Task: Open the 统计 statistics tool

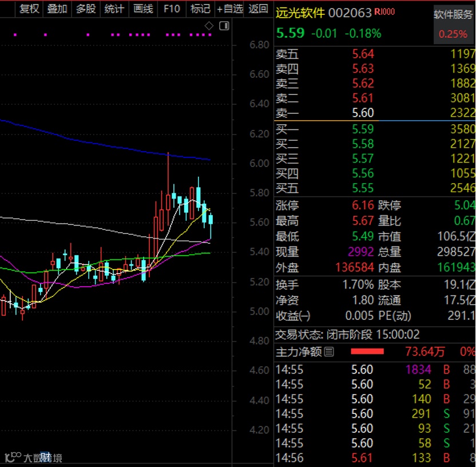Action: click(x=114, y=9)
